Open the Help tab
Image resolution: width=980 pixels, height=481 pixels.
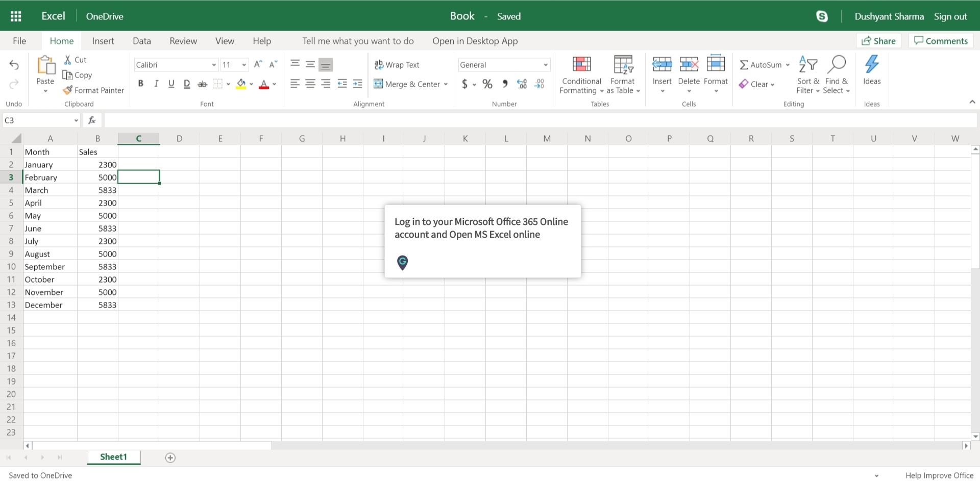[262, 41]
